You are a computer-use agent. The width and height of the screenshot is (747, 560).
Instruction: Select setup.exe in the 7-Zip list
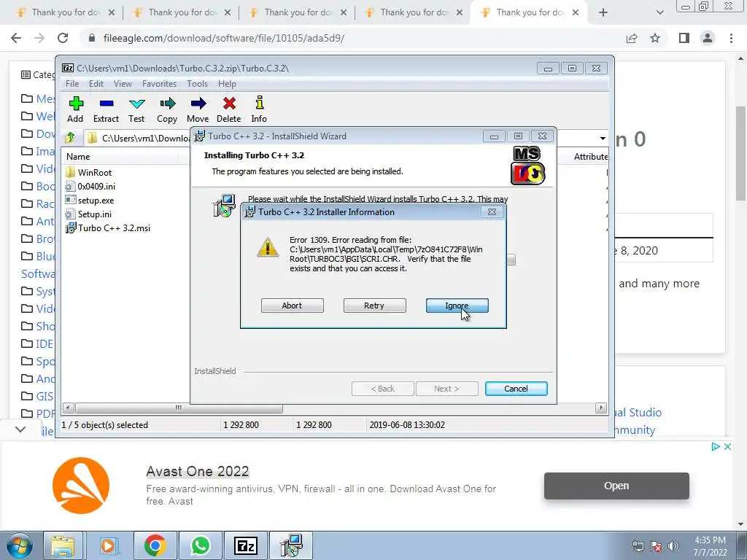(x=96, y=201)
